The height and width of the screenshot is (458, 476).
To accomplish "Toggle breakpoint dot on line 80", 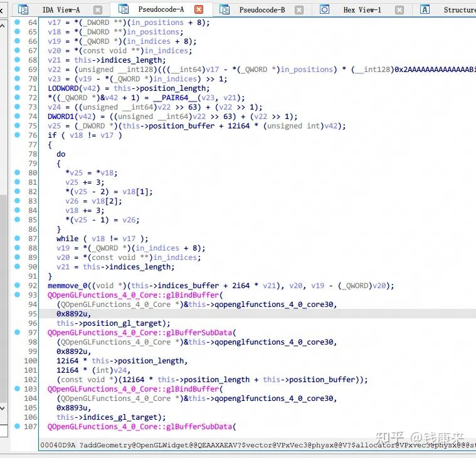I will pyautogui.click(x=18, y=172).
